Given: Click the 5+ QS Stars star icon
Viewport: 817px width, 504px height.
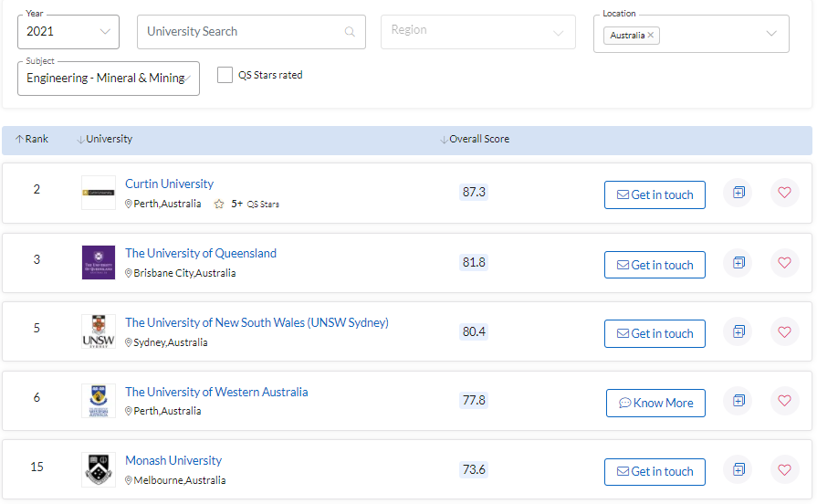Looking at the screenshot, I should (x=219, y=204).
